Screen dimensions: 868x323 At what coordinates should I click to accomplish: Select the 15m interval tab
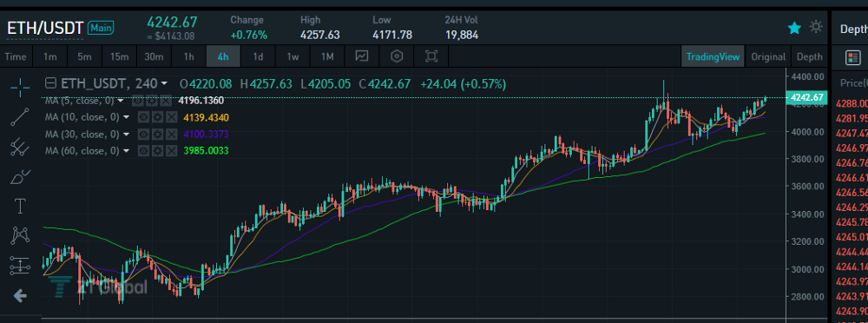pyautogui.click(x=119, y=56)
